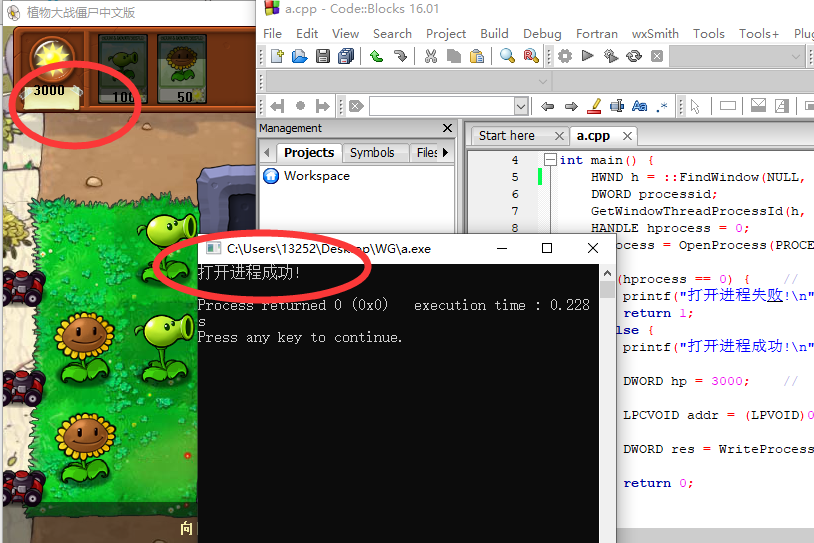Click the New file toolbar icon
This screenshot has height=543, width=814.
277,56
